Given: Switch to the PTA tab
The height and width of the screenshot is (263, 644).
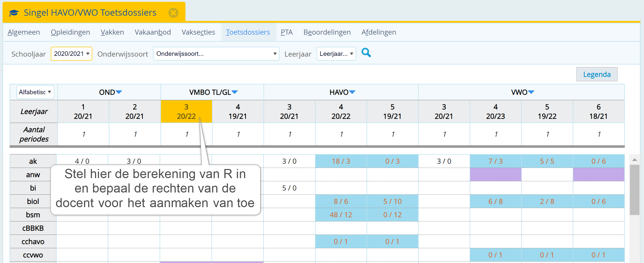Looking at the screenshot, I should 287,32.
